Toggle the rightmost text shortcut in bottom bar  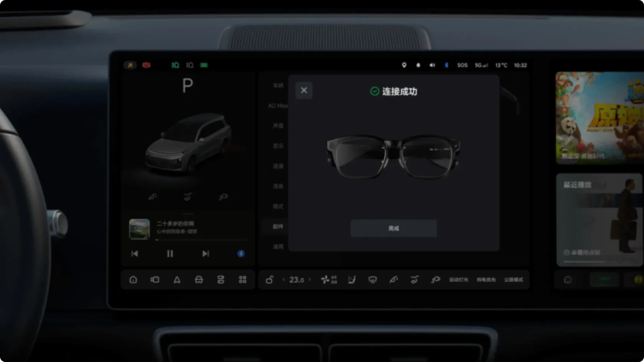[514, 280]
